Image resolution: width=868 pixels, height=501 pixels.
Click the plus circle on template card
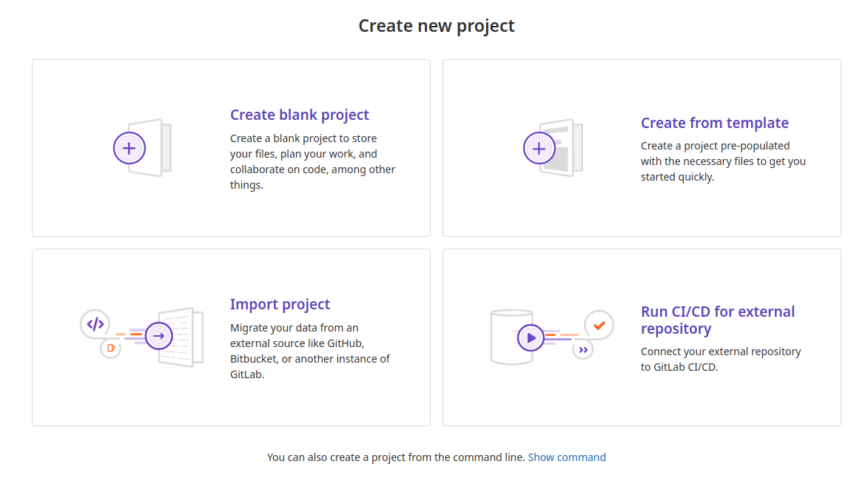pos(539,148)
